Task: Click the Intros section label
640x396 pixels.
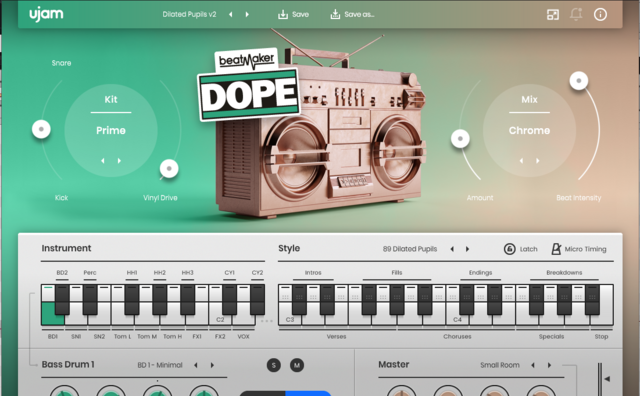Action: [x=313, y=273]
